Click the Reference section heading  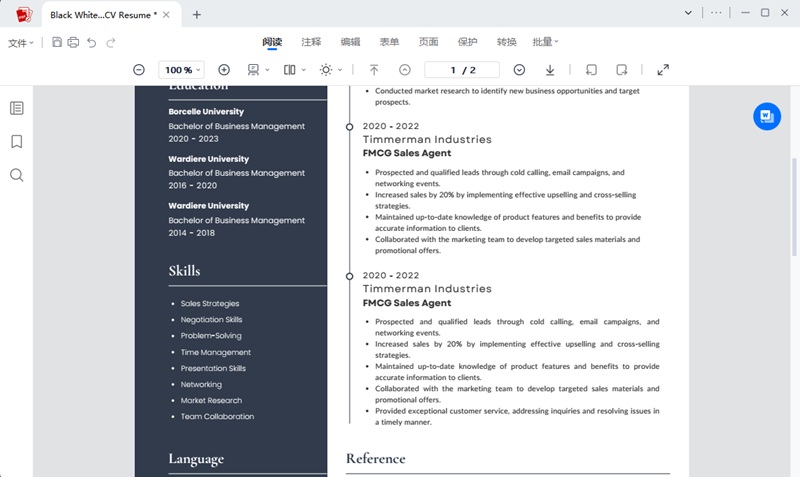376,459
